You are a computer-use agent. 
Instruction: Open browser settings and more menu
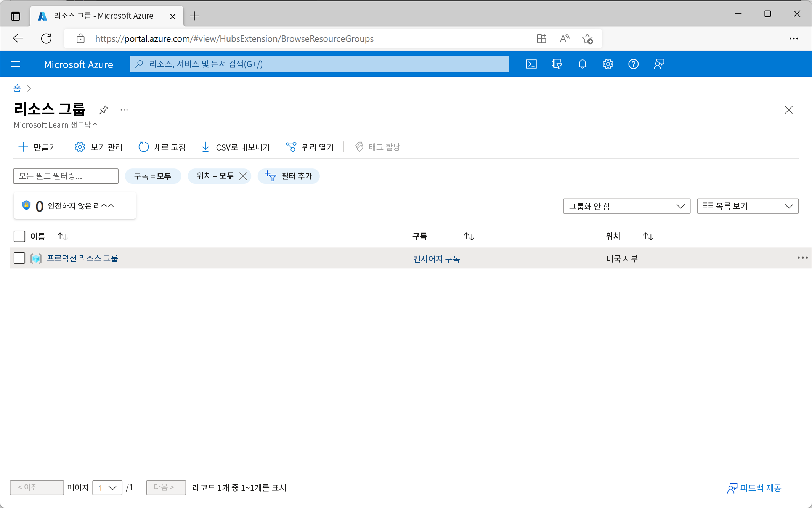click(794, 38)
